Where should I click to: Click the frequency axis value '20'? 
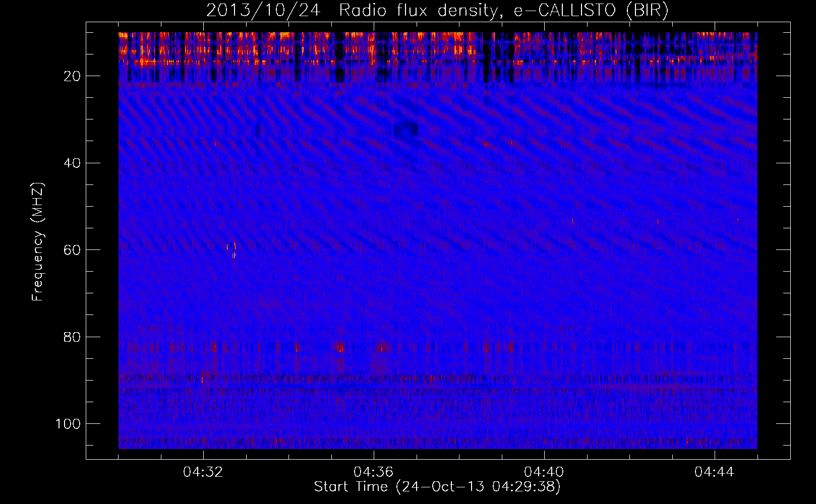coord(73,76)
